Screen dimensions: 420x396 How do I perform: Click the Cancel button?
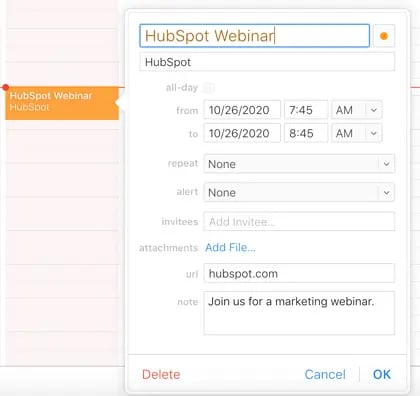(x=325, y=374)
